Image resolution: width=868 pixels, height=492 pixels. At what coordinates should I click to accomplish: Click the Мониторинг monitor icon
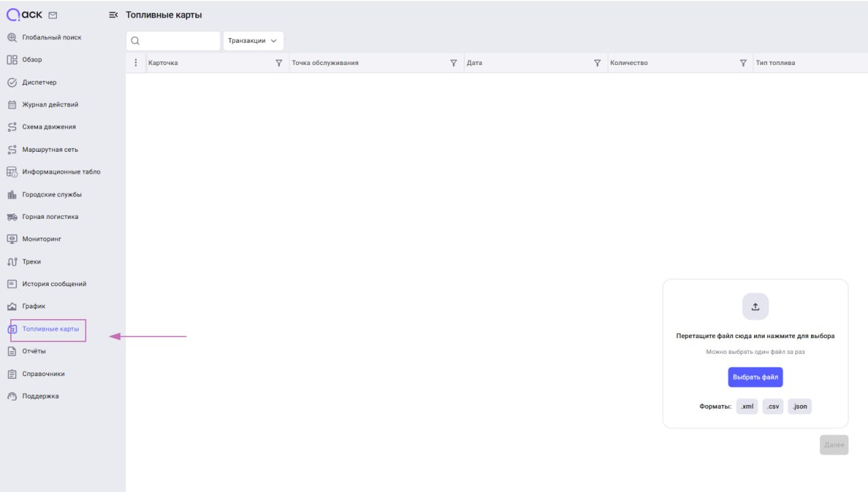pyautogui.click(x=12, y=239)
